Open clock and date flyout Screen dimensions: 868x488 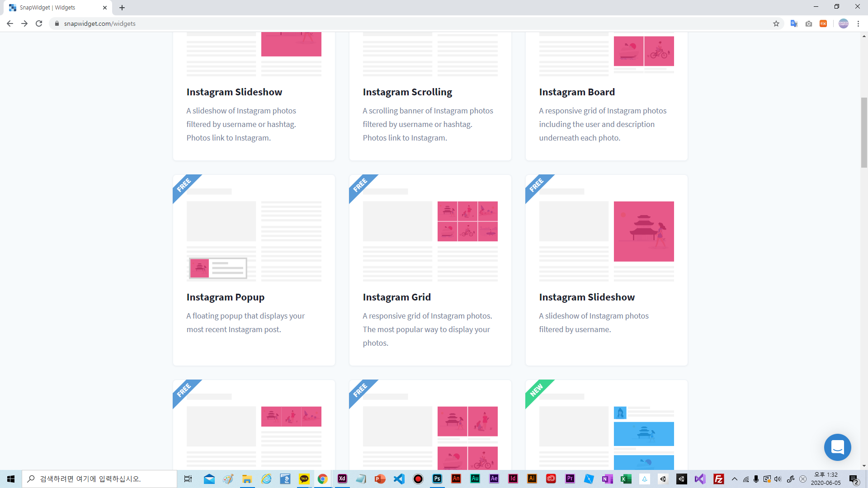coord(826,479)
